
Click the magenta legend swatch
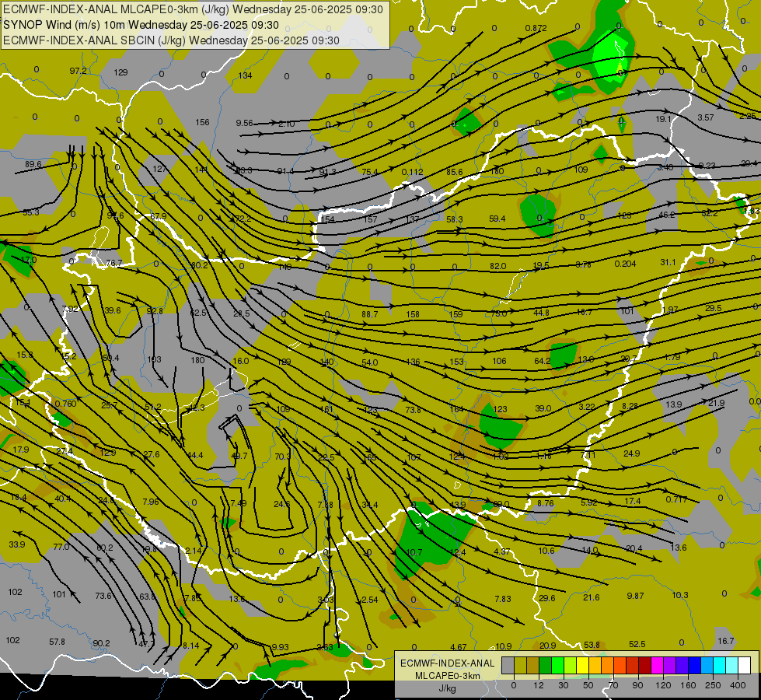pos(657,665)
